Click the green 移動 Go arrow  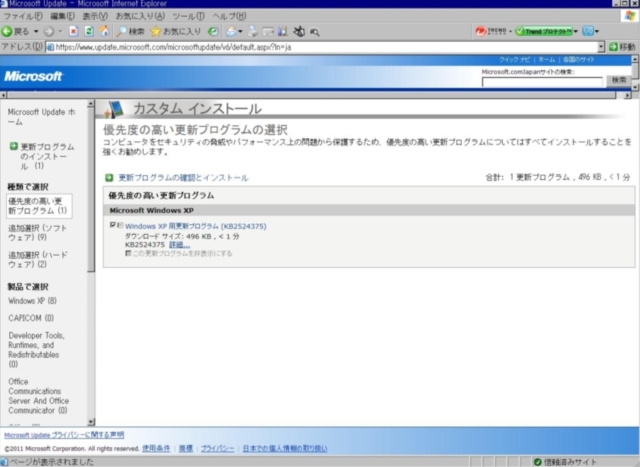tap(613, 47)
